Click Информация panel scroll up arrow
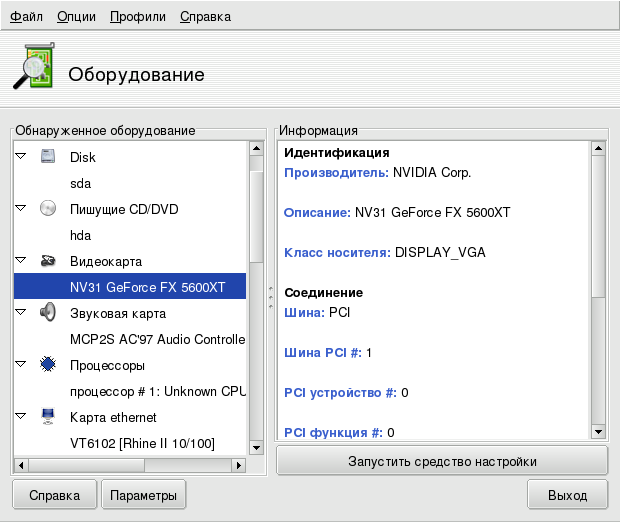620x523 pixels. 598,149
